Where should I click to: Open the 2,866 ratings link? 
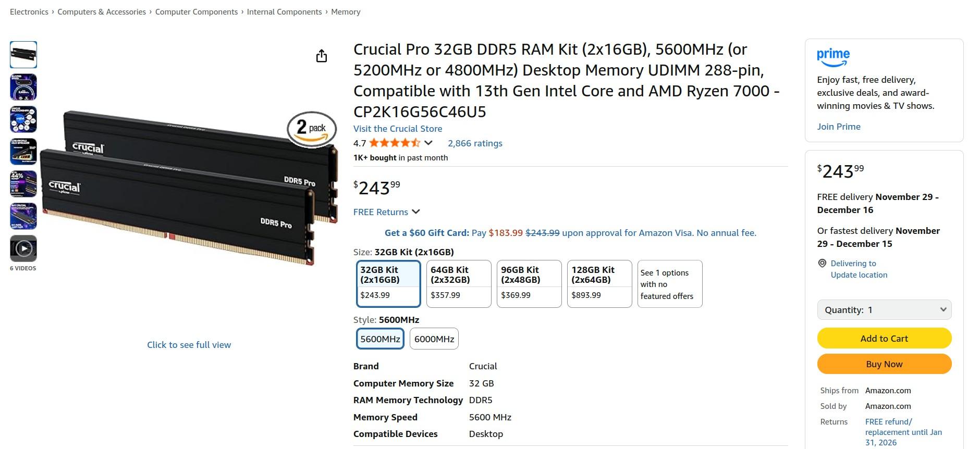[475, 143]
